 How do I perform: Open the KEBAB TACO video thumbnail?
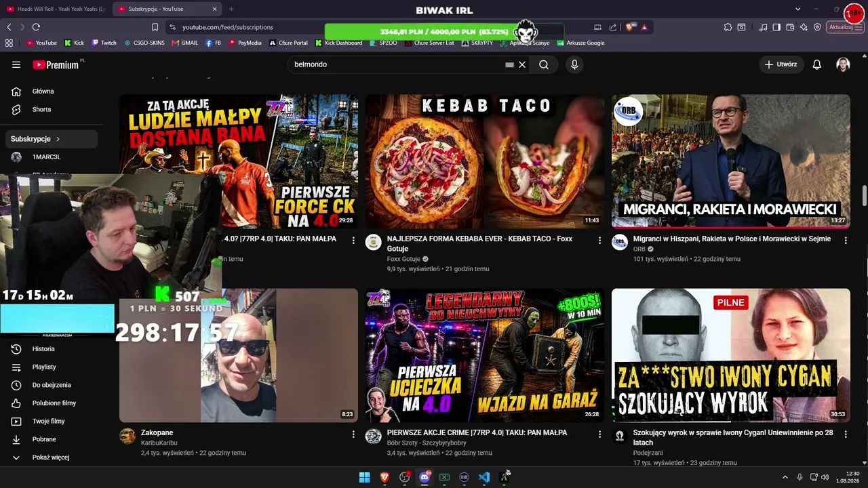coord(485,161)
